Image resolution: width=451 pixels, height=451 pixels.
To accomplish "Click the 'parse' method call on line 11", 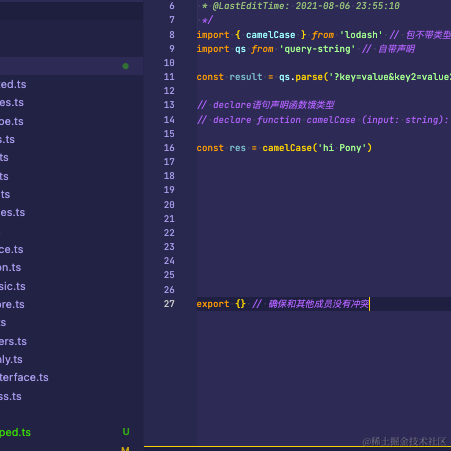I will [309, 77].
